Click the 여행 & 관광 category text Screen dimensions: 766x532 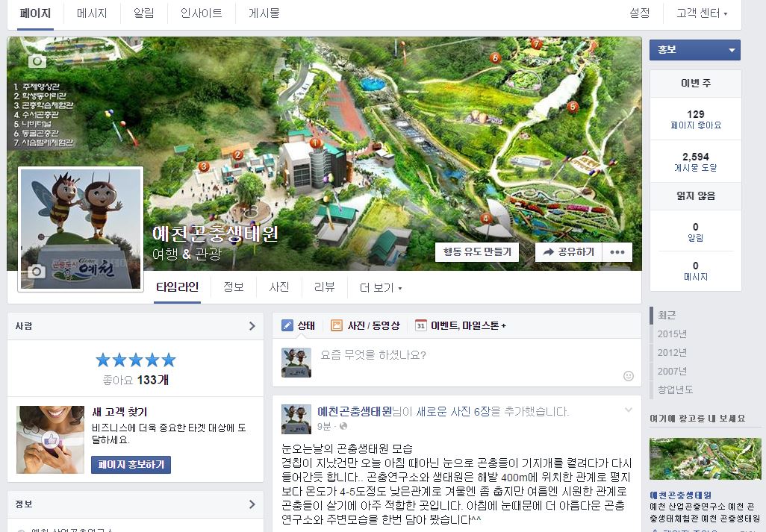[x=187, y=254]
